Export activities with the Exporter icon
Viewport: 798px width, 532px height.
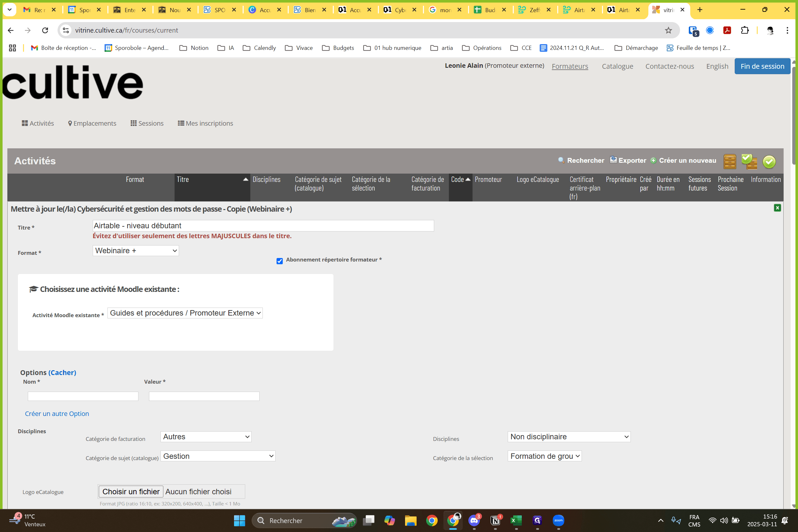click(x=613, y=160)
